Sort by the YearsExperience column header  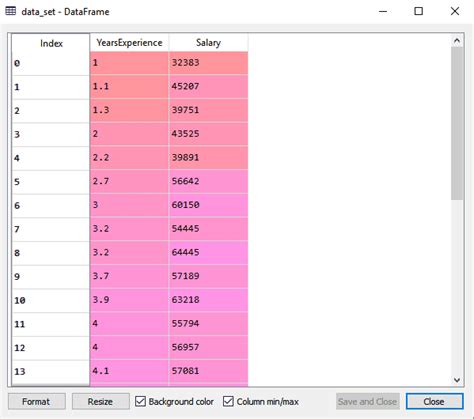[x=129, y=43]
